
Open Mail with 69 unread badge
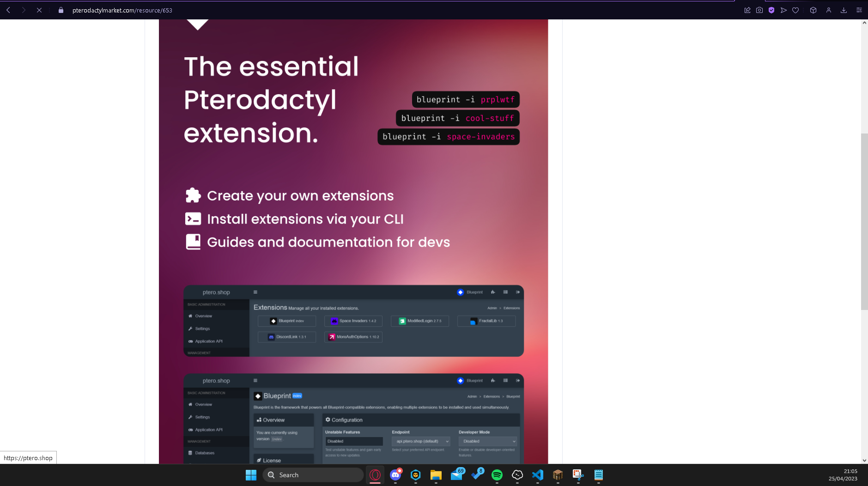pos(456,475)
